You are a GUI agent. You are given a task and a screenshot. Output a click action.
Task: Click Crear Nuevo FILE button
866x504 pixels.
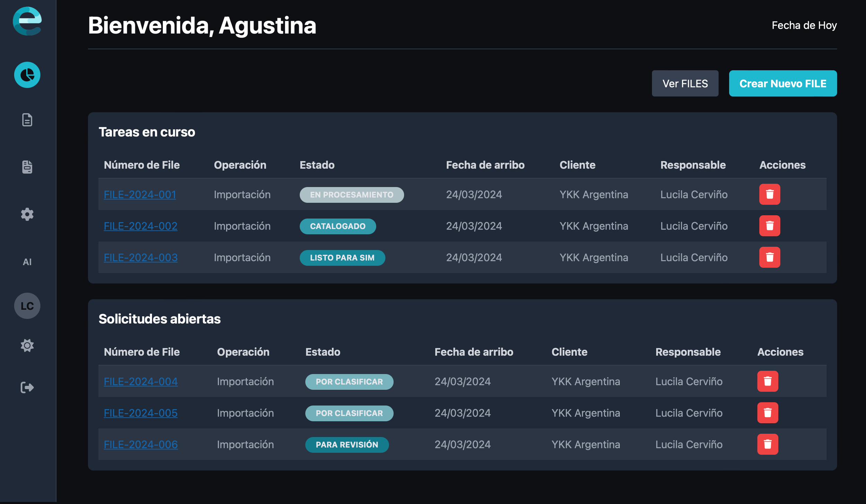click(783, 83)
